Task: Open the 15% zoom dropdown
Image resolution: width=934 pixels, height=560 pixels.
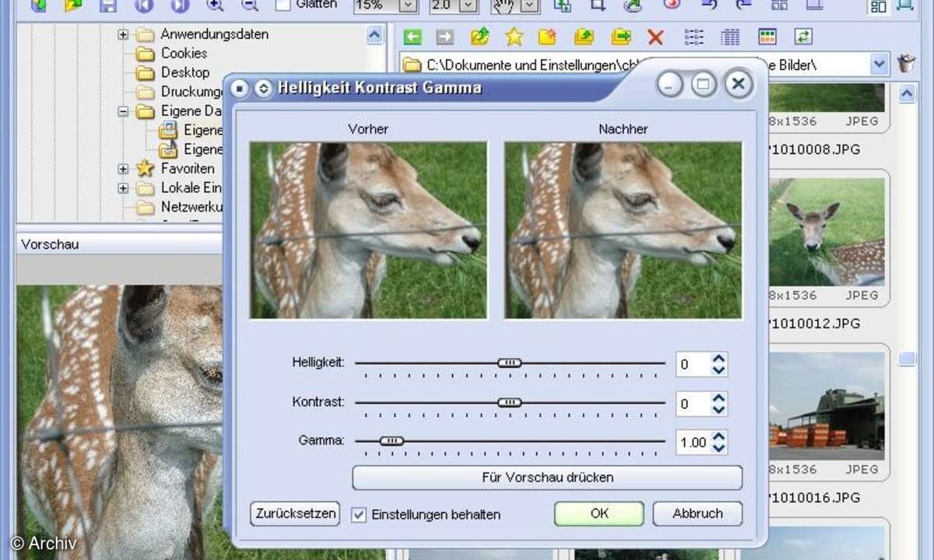Action: (409, 5)
